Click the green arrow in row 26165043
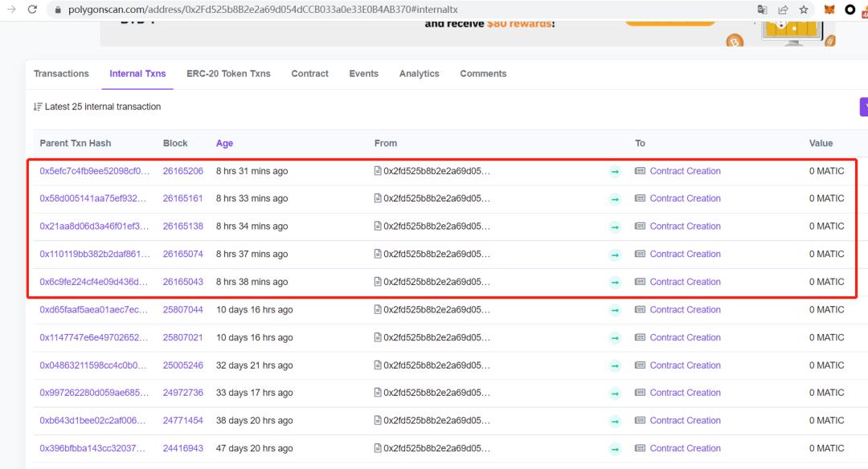Viewport: 868px width, 469px height. (615, 283)
